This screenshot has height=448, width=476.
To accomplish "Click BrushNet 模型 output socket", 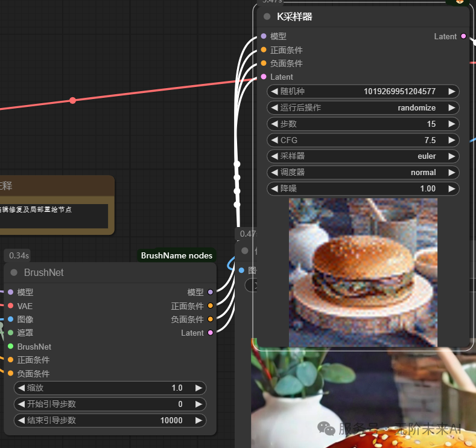I will 210,292.
